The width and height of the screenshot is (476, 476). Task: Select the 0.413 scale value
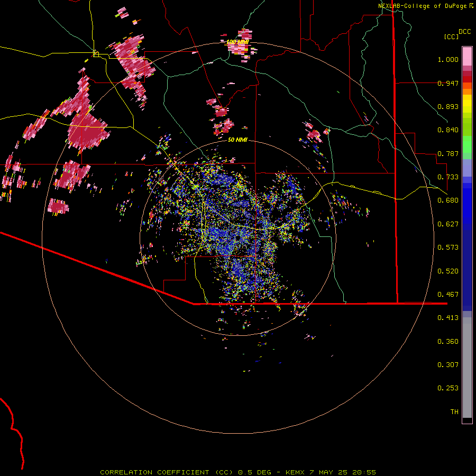(x=448, y=318)
